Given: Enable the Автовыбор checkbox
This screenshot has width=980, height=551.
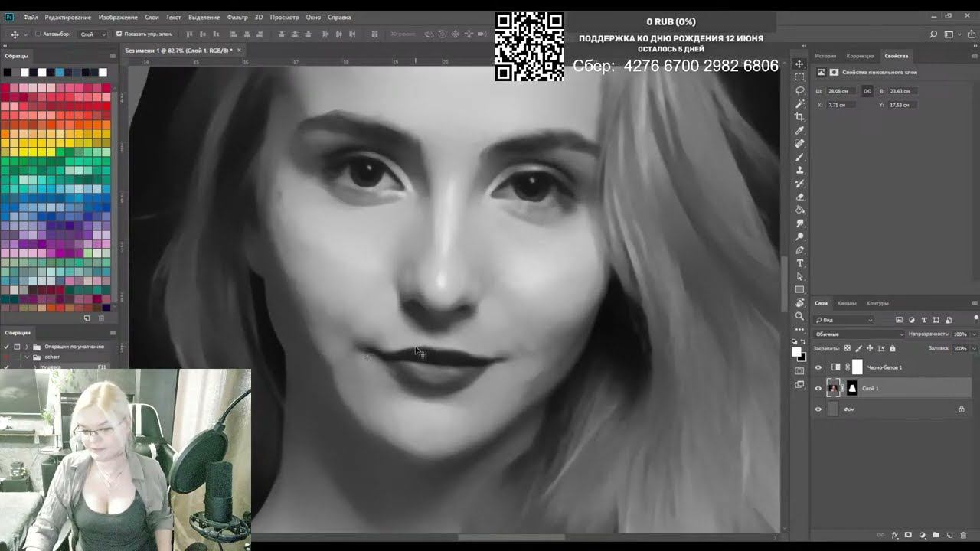Looking at the screenshot, I should point(38,34).
